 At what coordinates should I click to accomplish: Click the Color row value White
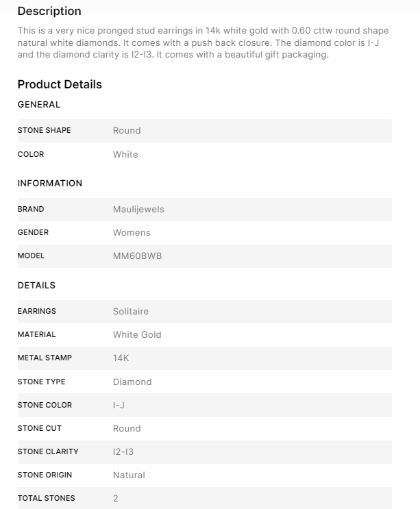(125, 155)
